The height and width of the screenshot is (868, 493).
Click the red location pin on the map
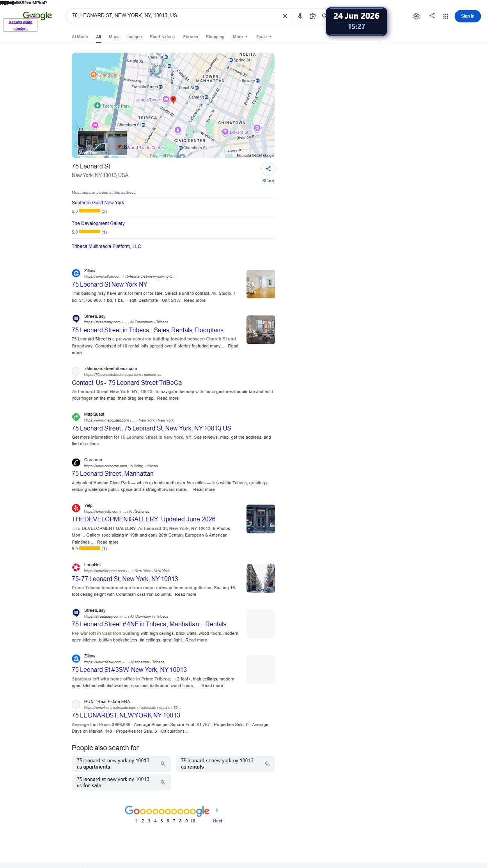pyautogui.click(x=174, y=100)
